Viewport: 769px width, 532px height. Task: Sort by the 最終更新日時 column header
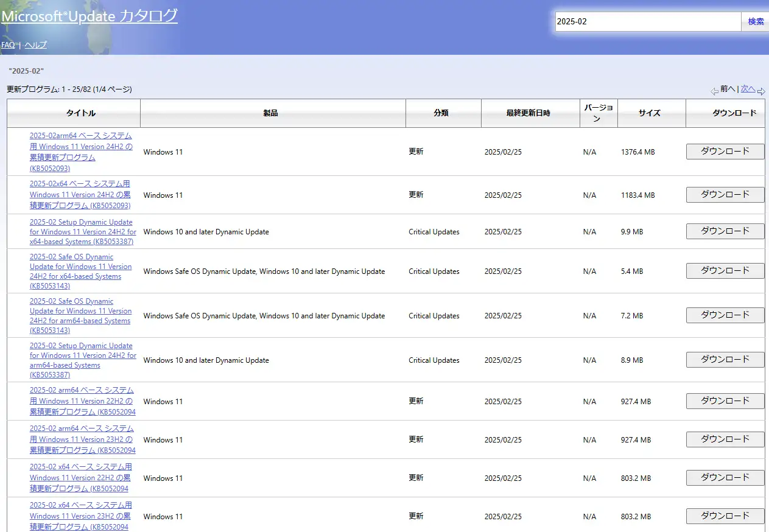(528, 113)
